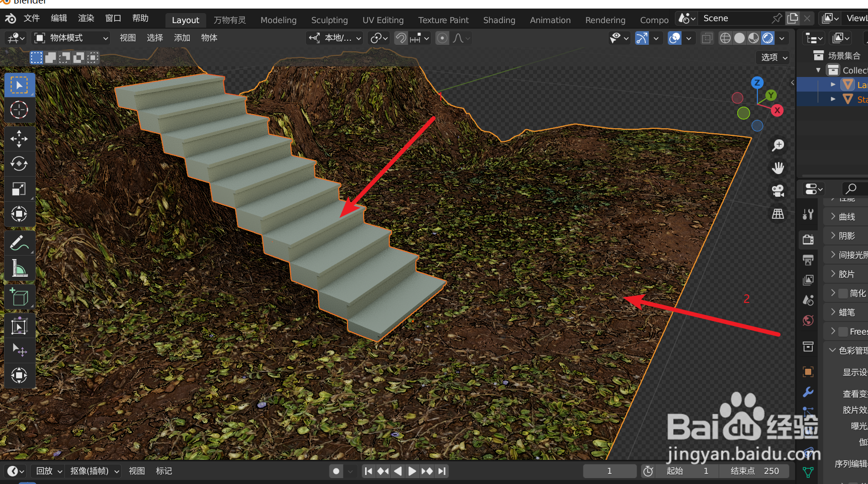Open the World properties tab with globe icon

[808, 320]
